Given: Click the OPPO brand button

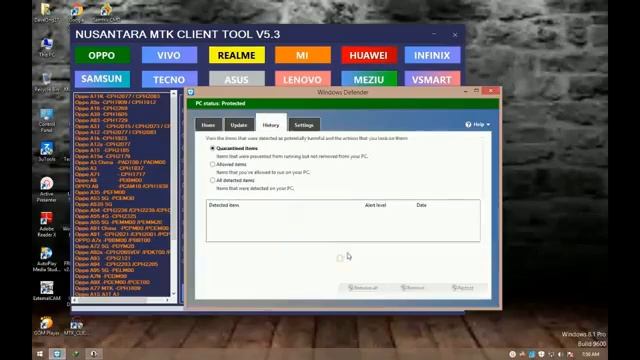Looking at the screenshot, I should pyautogui.click(x=102, y=56).
